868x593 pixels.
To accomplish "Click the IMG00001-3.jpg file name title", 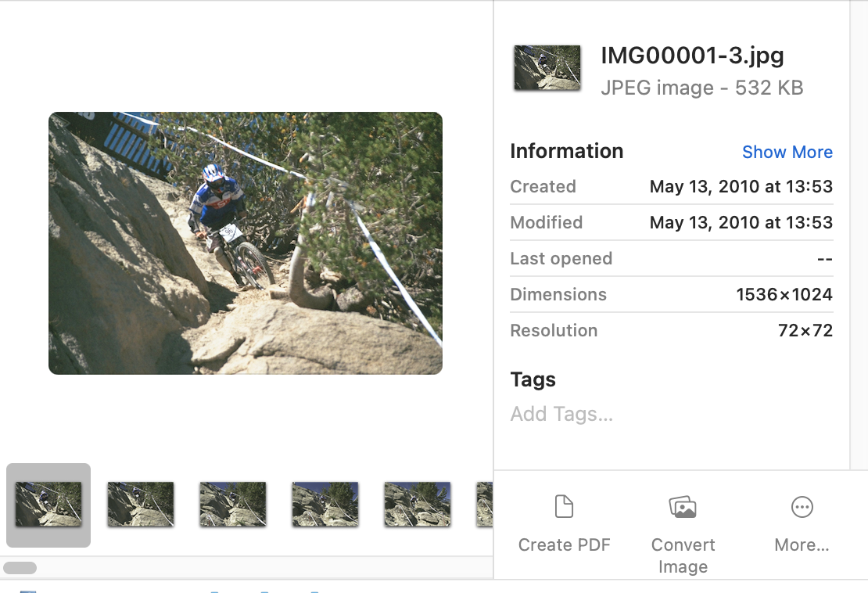I will (x=692, y=56).
